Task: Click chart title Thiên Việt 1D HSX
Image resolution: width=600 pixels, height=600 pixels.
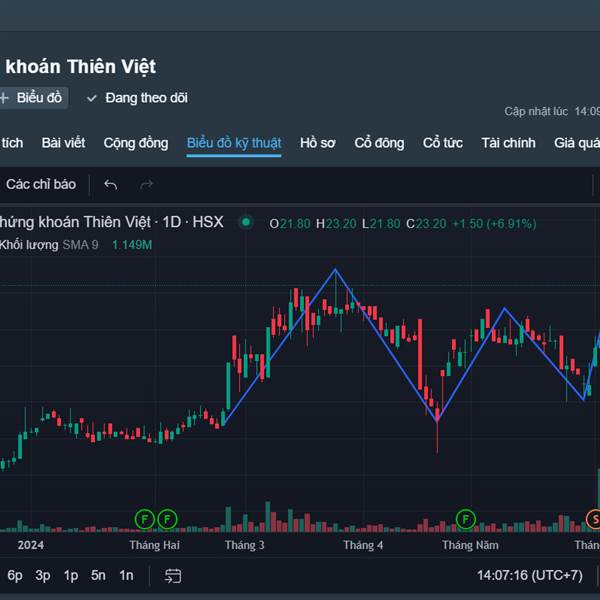Action: coord(112,222)
